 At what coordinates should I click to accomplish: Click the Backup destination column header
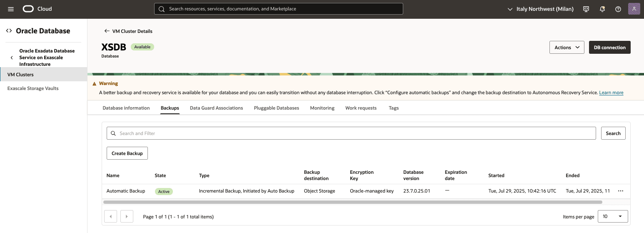coord(316,175)
